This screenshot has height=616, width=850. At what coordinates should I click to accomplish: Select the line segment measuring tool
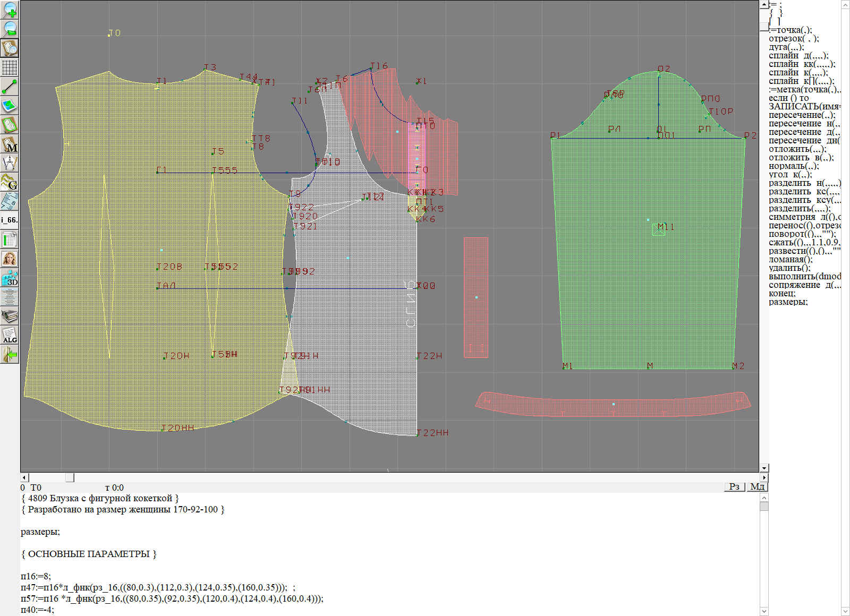10,87
